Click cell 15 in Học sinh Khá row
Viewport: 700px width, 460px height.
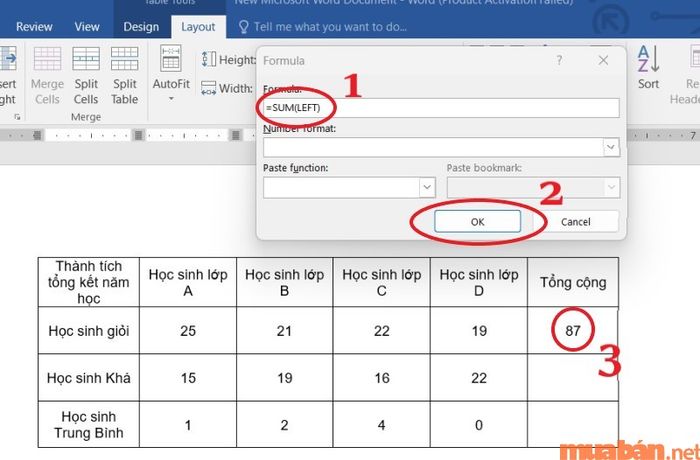pyautogui.click(x=188, y=378)
